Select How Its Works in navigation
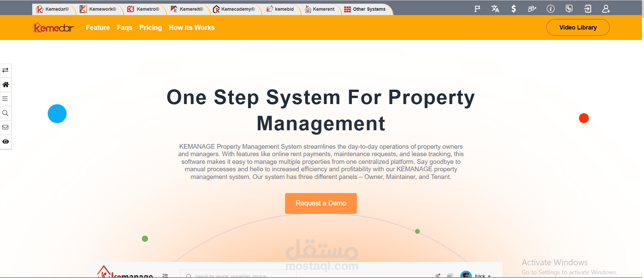This screenshot has width=644, height=278. [192, 28]
